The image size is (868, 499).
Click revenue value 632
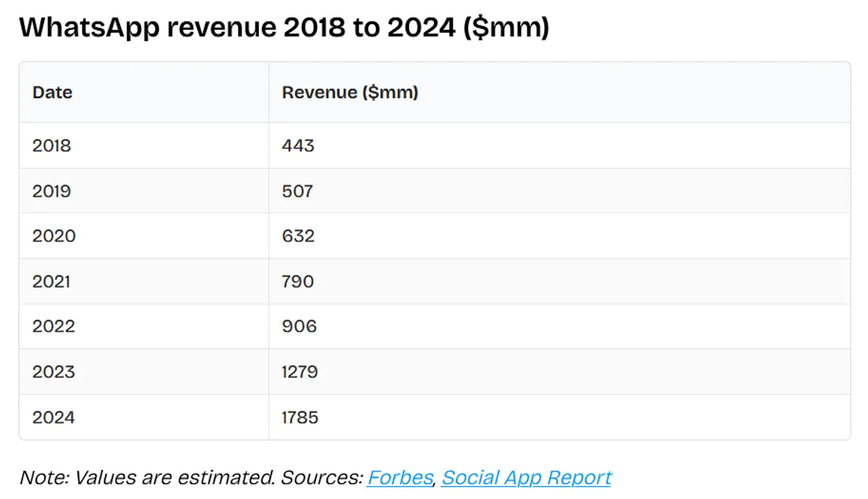(298, 236)
